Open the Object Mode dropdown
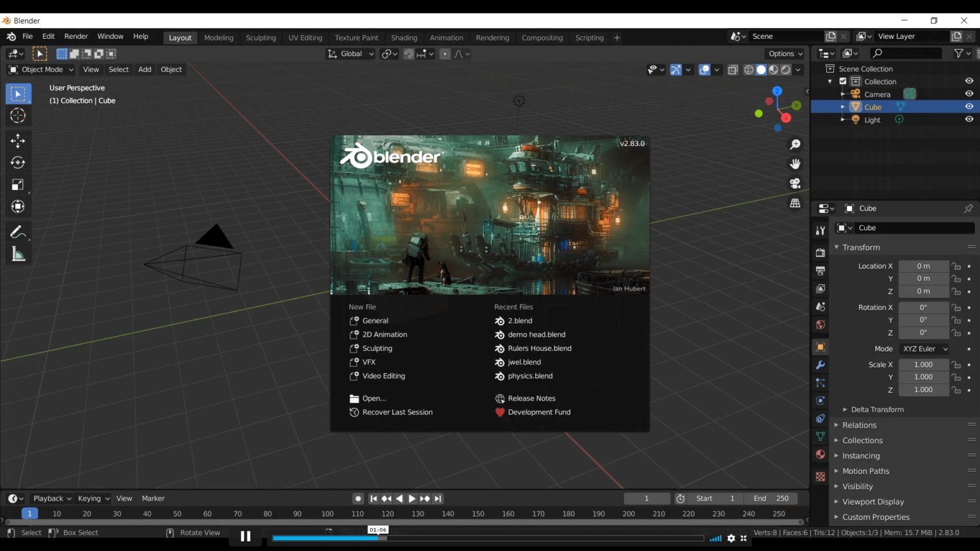 tap(41, 70)
